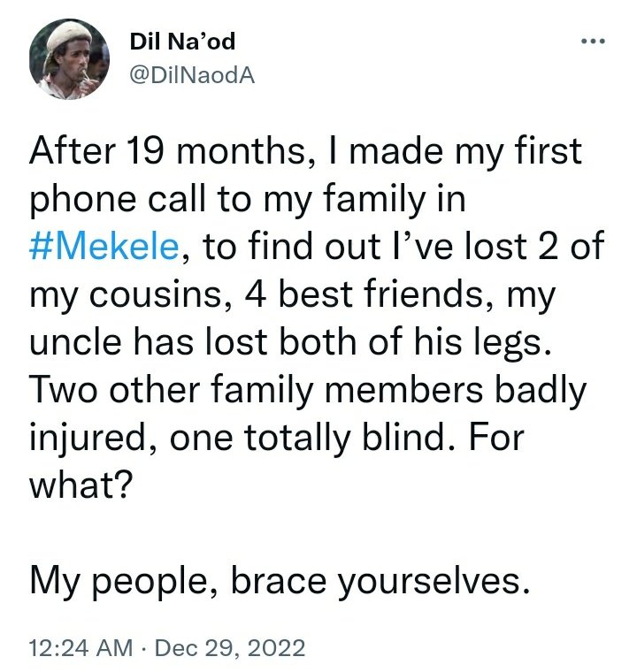Open the three-dot more options menu

click(593, 42)
